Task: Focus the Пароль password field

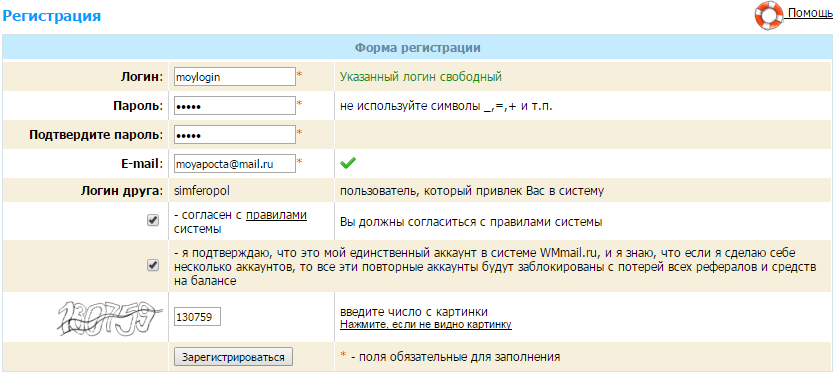Action: click(x=235, y=106)
